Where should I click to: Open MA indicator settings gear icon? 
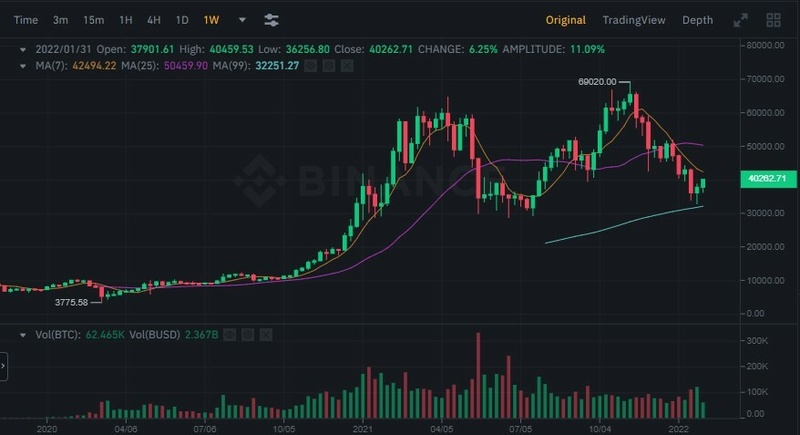click(329, 66)
